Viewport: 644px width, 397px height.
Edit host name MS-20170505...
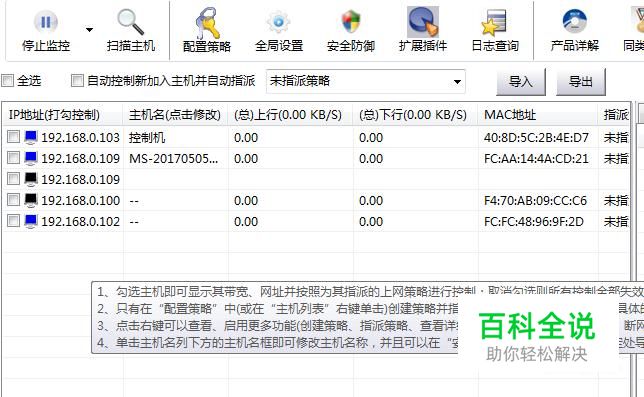pos(173,158)
